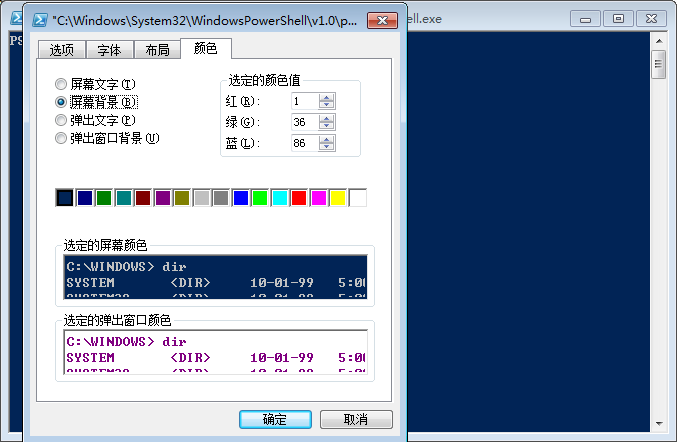Click the blue (蓝) value field

(x=305, y=143)
